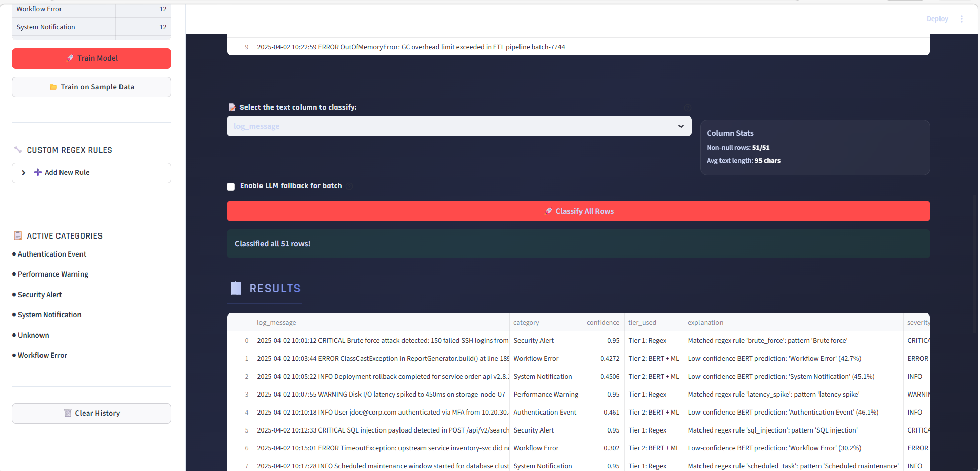Click the clipboard icon beside Active Categories
Viewport: 980px width, 471px height.
point(18,235)
